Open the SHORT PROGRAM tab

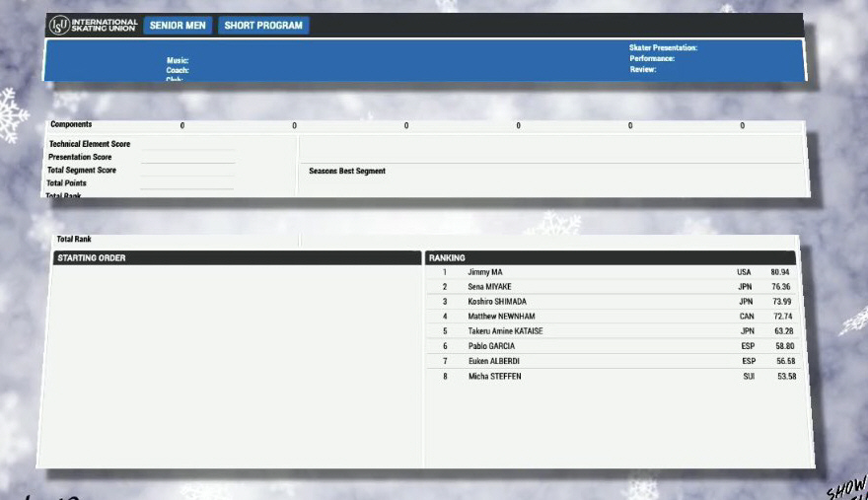tap(263, 26)
